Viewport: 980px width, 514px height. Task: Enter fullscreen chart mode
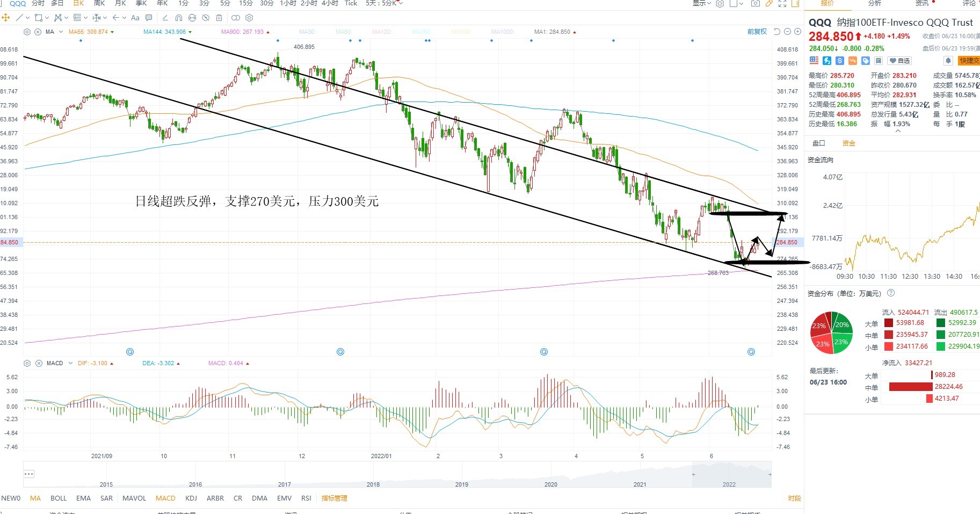(782, 3)
